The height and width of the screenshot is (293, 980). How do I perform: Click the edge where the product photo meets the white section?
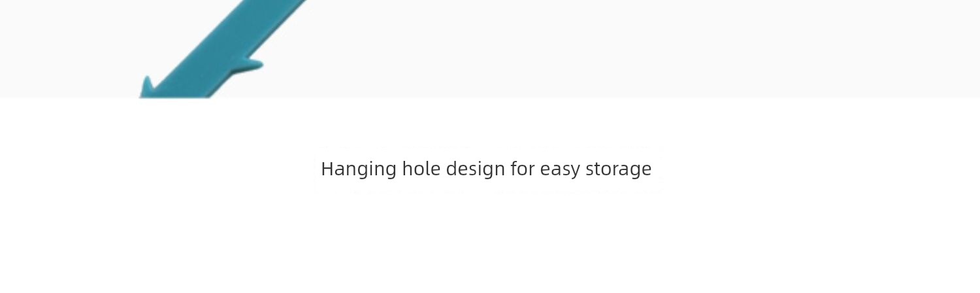[x=490, y=98]
